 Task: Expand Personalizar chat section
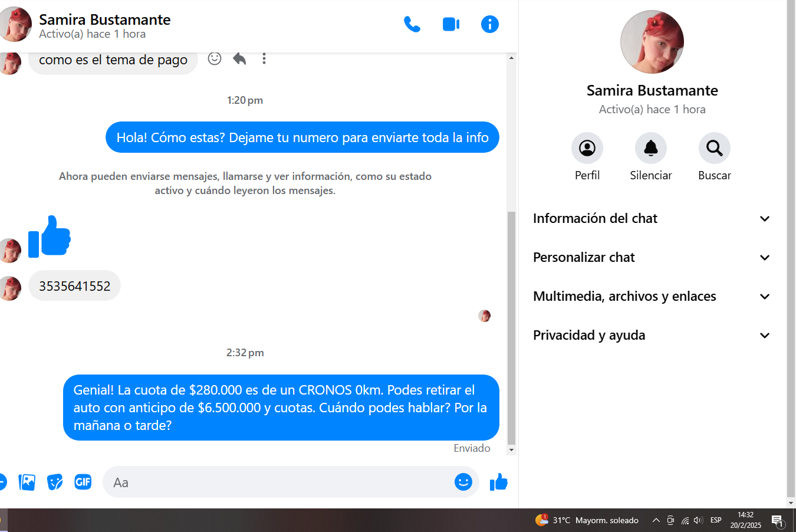tap(652, 257)
